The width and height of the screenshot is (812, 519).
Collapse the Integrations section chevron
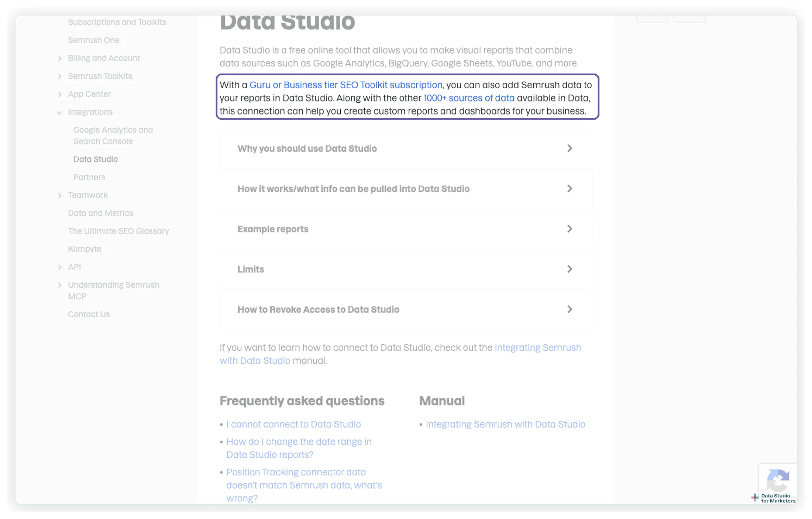(x=59, y=112)
